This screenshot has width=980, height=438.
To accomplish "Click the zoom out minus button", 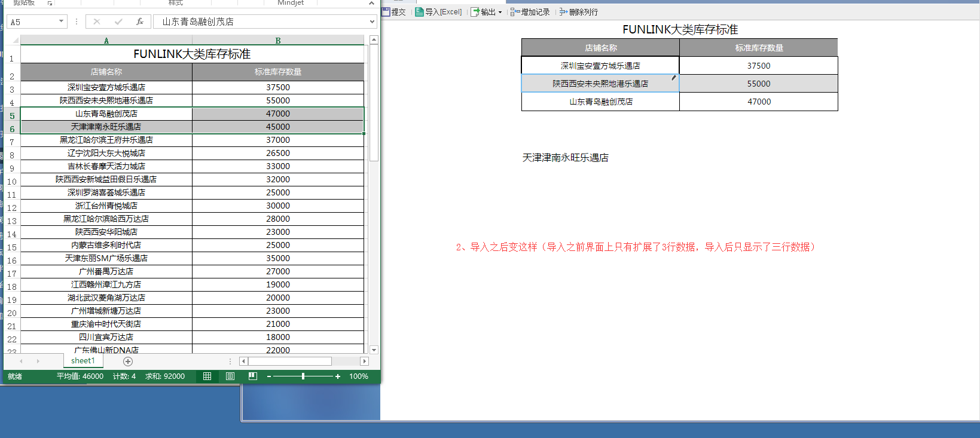I will pos(269,376).
